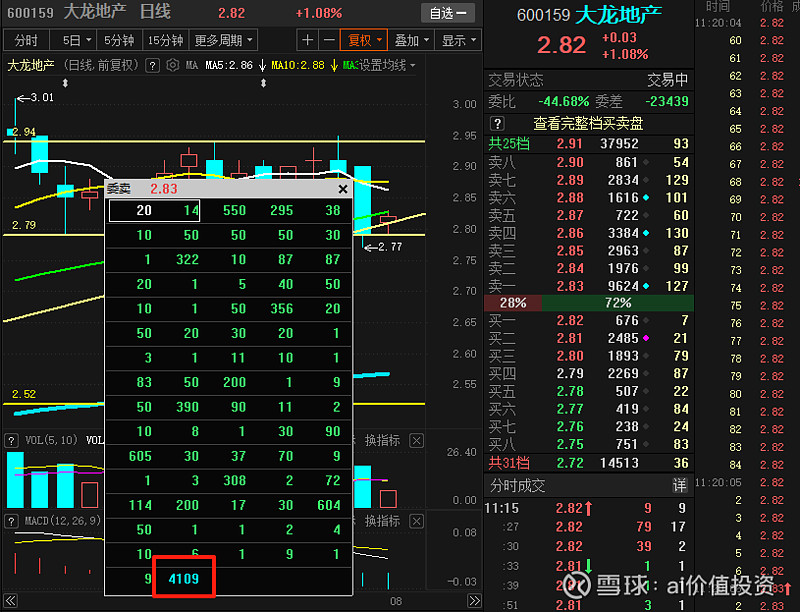Open the 5日 period dropdown
The width and height of the screenshot is (800, 612).
(x=76, y=40)
